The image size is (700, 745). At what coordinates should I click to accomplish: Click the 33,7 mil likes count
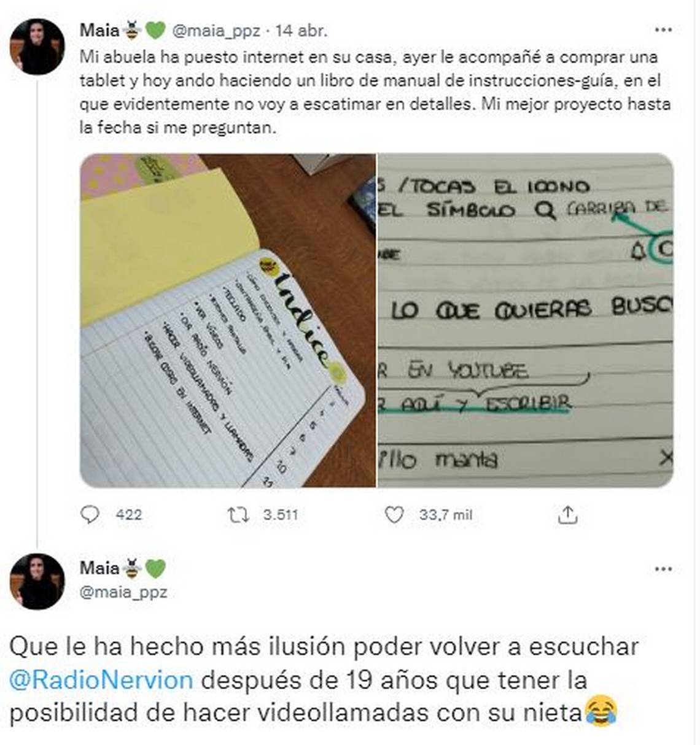coord(446,515)
